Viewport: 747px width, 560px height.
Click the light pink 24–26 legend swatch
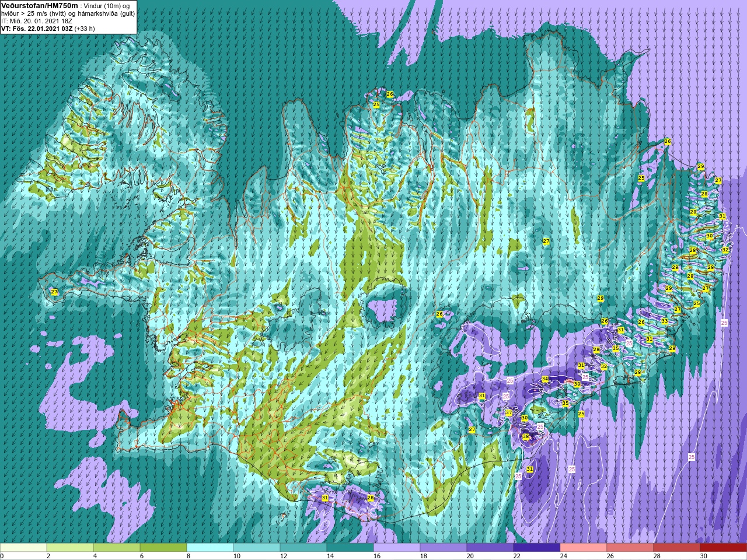pyautogui.click(x=584, y=548)
